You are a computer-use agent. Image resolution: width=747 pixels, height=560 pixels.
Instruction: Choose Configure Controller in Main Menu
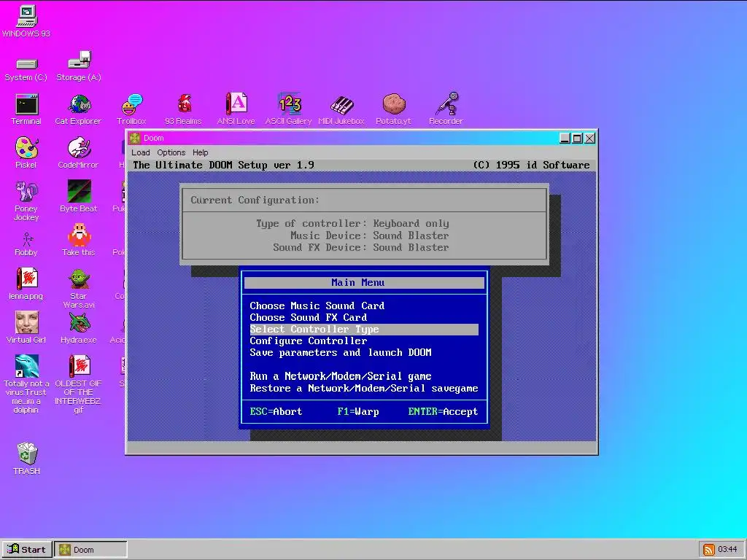[309, 341]
